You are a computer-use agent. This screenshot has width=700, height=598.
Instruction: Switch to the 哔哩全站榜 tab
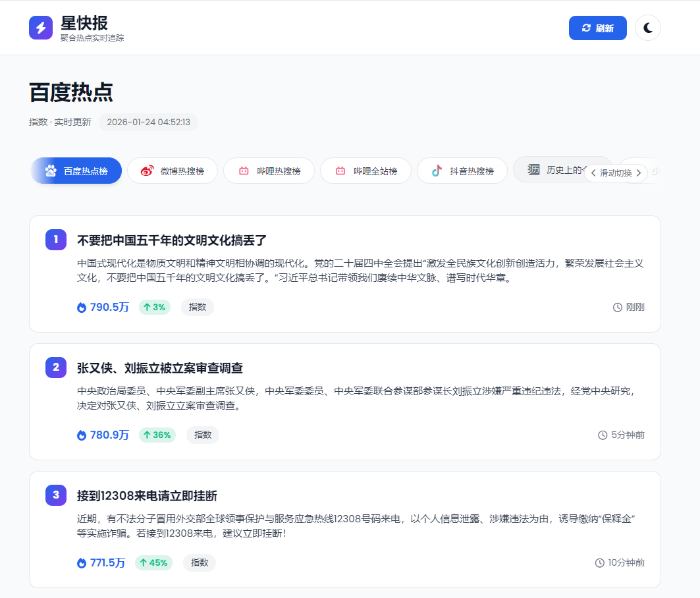[x=365, y=171]
